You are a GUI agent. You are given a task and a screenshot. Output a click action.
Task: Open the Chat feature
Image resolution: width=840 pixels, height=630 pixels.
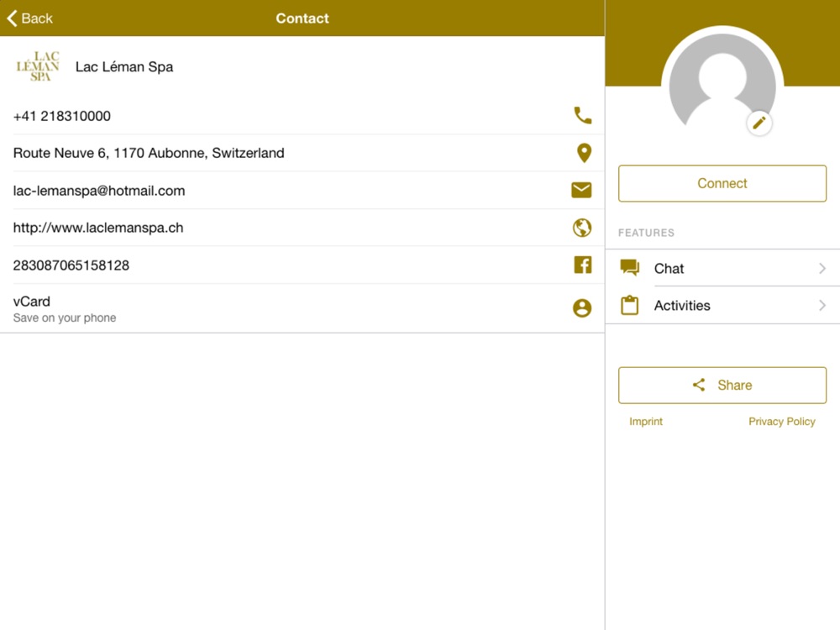click(x=722, y=268)
